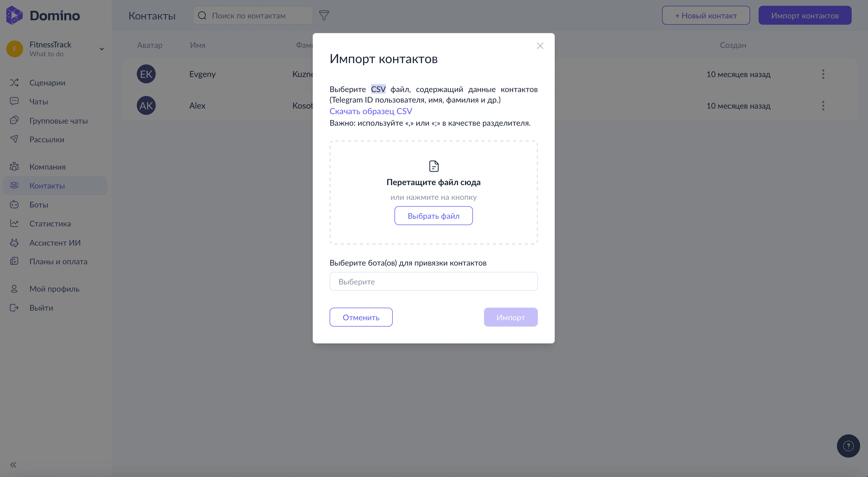Image resolution: width=868 pixels, height=477 pixels.
Task: Click the search magnifier icon
Action: 202,15
